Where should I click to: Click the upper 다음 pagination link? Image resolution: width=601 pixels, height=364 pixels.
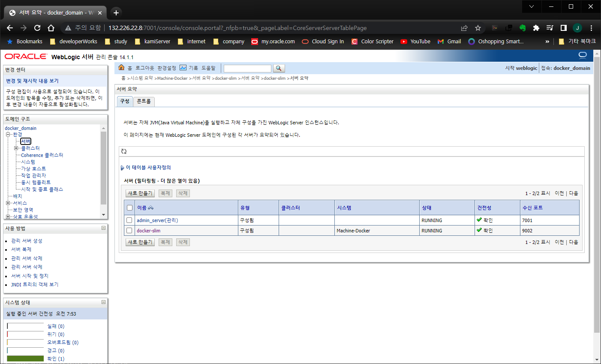[574, 193]
